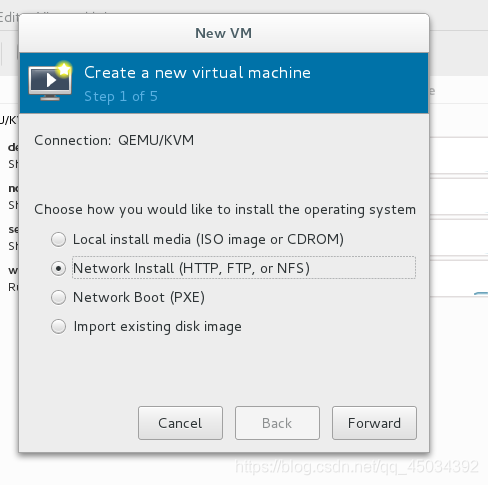Choose Network Boot (PXE) radio option
488x485 pixels.
point(58,297)
